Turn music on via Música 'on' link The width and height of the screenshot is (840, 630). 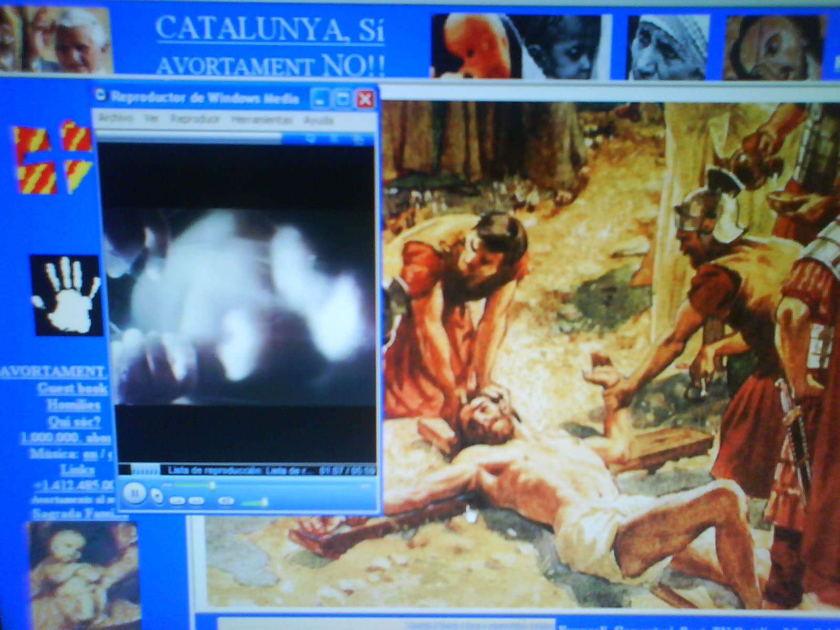[90, 454]
